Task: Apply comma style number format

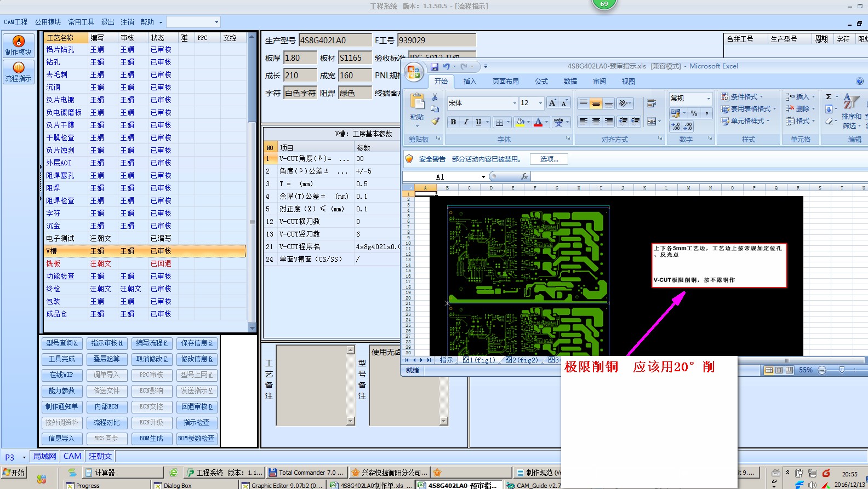Action: point(707,113)
